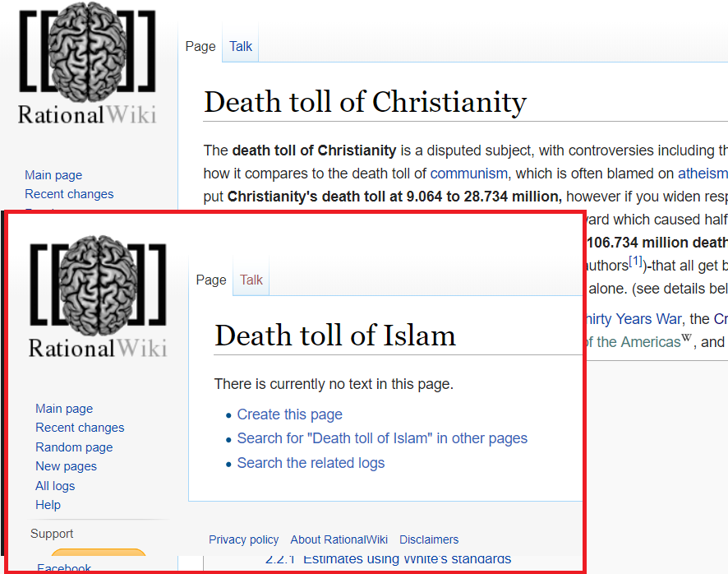
Task: Open the red Talk tab on the Islam page
Action: [251, 280]
